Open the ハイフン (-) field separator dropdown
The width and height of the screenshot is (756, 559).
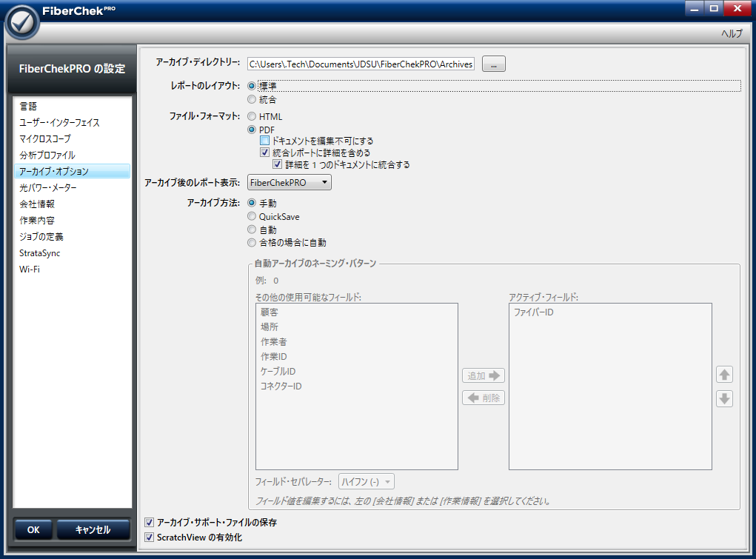pyautogui.click(x=367, y=482)
